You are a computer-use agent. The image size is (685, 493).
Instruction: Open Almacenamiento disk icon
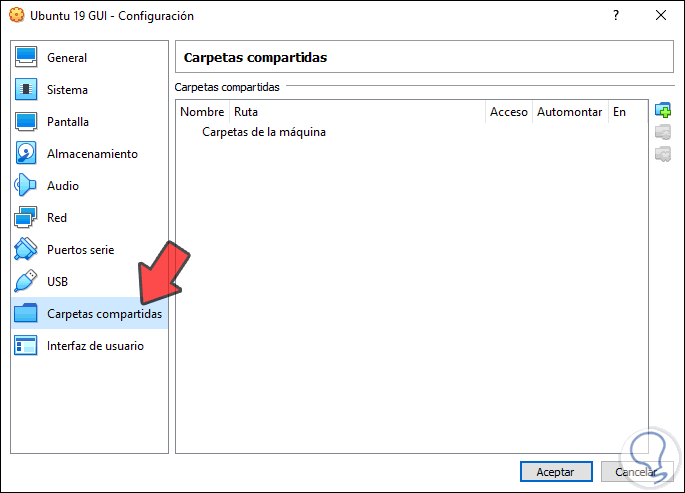(x=26, y=154)
